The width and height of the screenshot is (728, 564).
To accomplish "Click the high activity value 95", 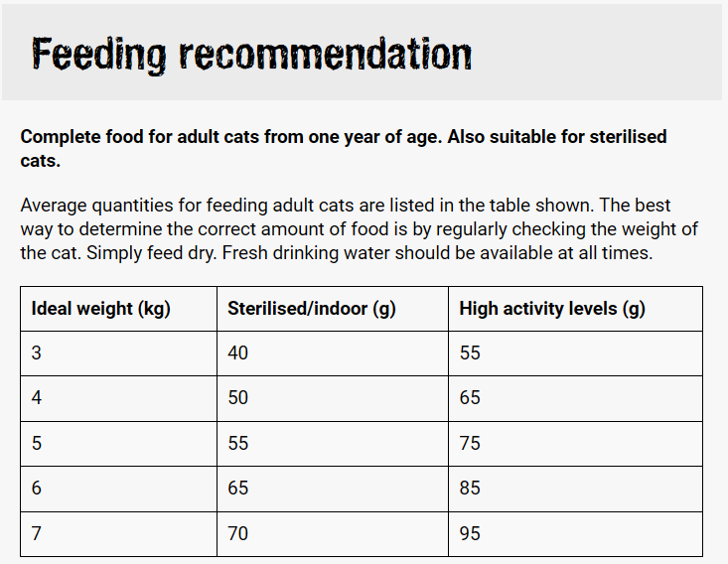I will coord(470,534).
